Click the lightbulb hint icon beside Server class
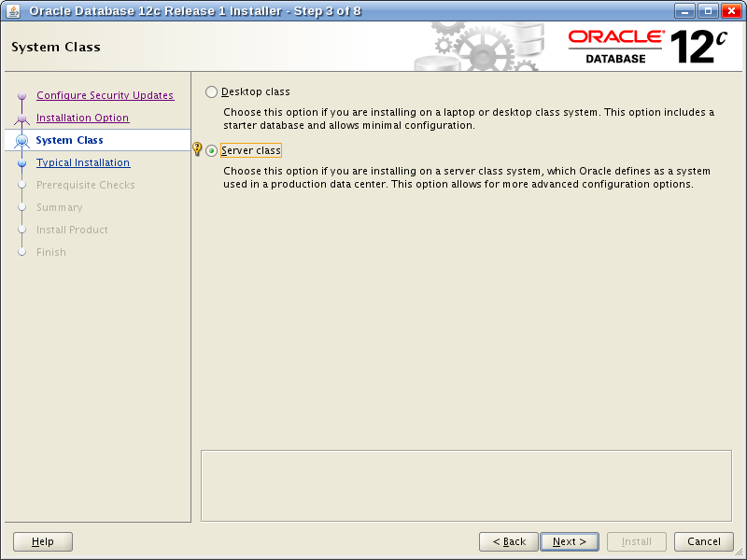Screen dimensions: 747x560 (x=197, y=149)
